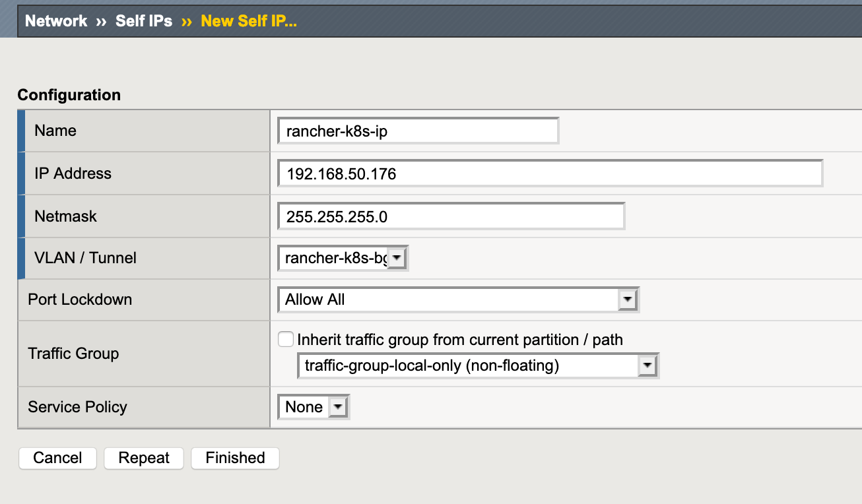Image resolution: width=862 pixels, height=504 pixels.
Task: Go to Self IPs breadcrumb
Action: pos(144,21)
